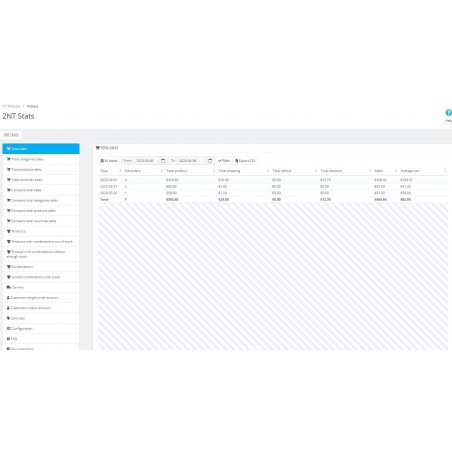Sort by the Average cart column arrows
Image resolution: width=452 pixels, height=452 pixels.
tap(445, 171)
